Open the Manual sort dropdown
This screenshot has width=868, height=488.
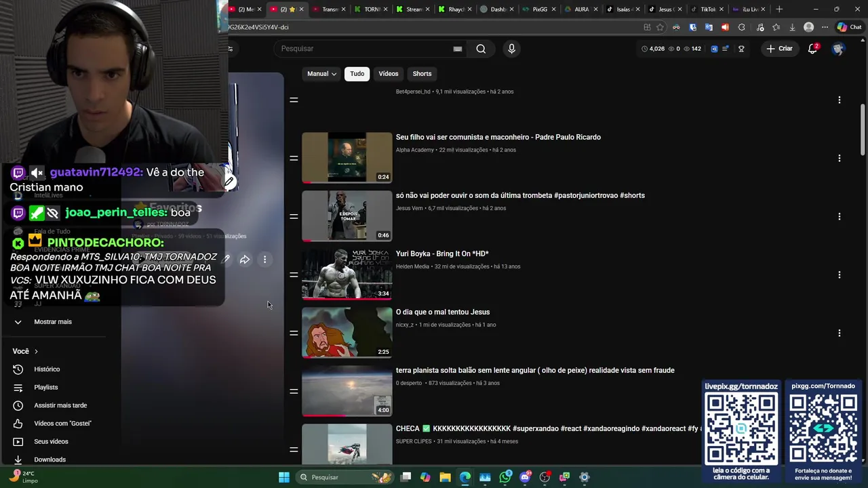pos(321,74)
